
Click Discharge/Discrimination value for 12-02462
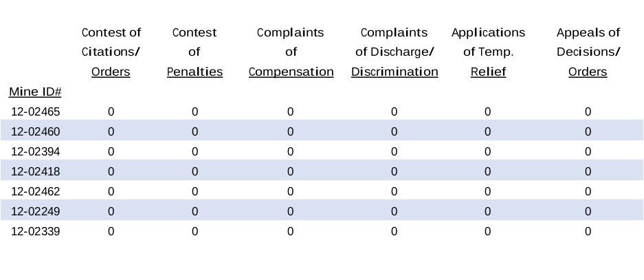pyautogui.click(x=394, y=191)
